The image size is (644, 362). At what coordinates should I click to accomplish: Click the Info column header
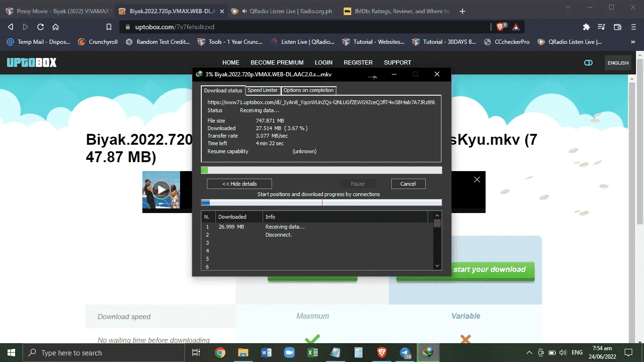(345, 217)
